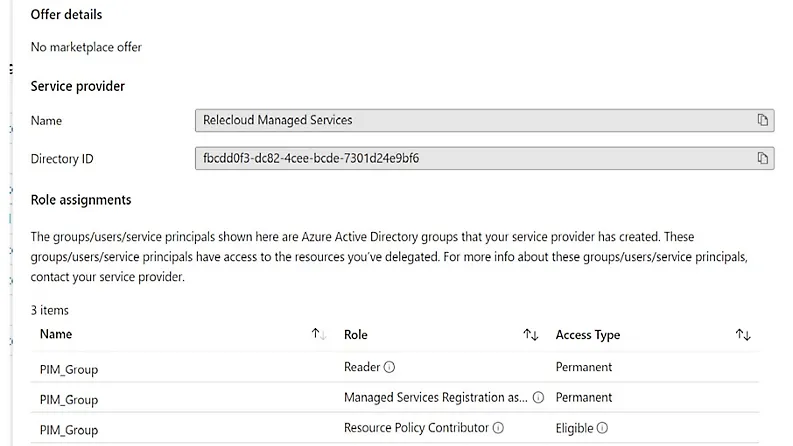View info icon beside Resource Policy Contributor
Screen dimensions: 793x446
tap(498, 428)
